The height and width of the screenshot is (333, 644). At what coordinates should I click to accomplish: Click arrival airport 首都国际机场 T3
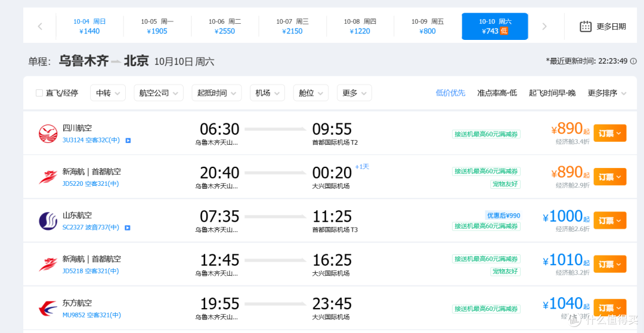(x=335, y=230)
